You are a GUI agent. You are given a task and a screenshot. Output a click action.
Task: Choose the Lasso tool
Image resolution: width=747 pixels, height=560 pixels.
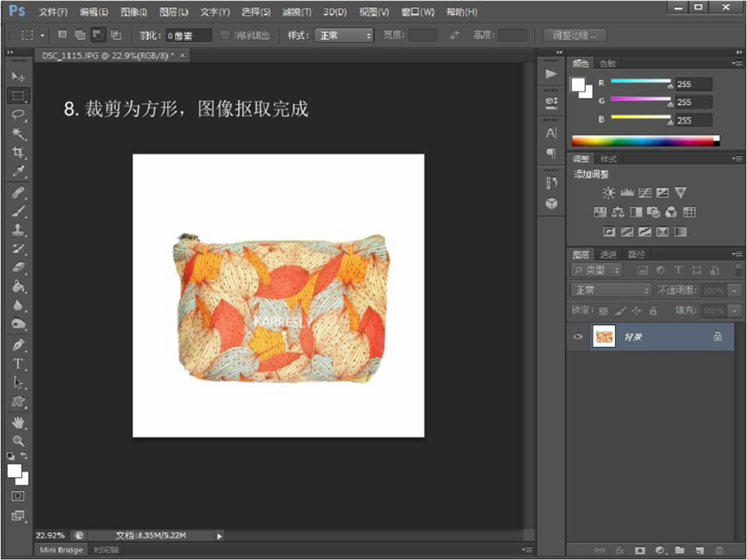(18, 114)
